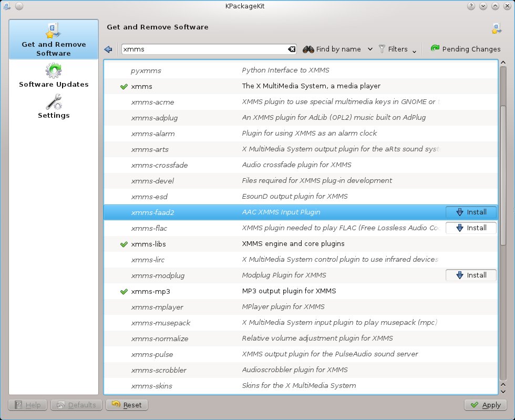Open the Software Updates section
The height and width of the screenshot is (420, 515).
click(54, 75)
